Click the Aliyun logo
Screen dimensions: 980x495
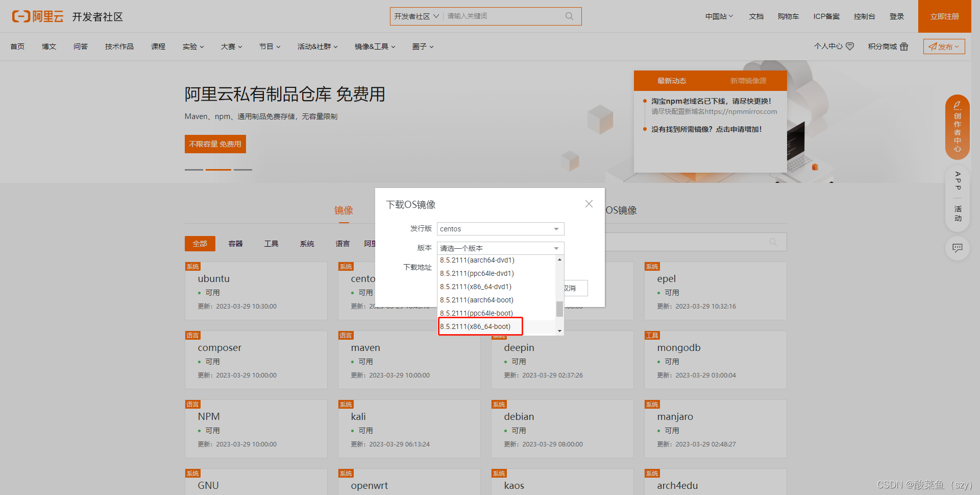pos(38,16)
